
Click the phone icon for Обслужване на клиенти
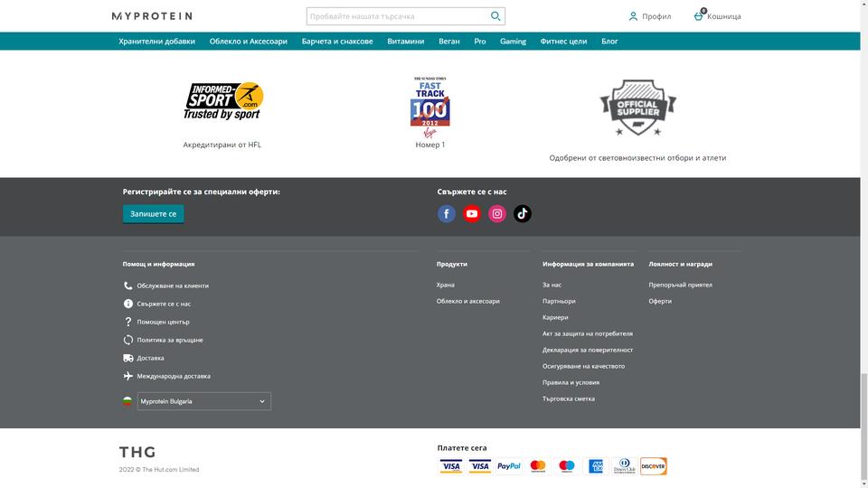(127, 286)
